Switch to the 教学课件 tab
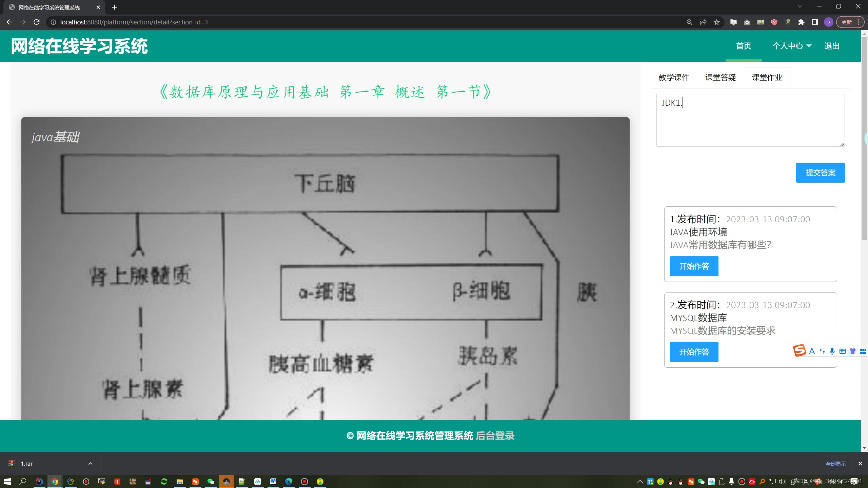 point(674,78)
